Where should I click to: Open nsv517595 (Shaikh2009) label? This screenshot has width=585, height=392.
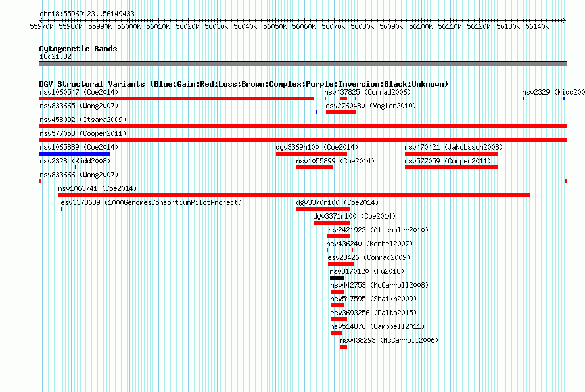[x=373, y=299]
